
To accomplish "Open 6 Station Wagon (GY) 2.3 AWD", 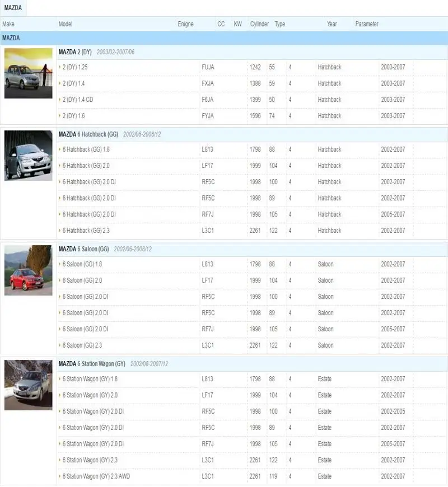I will tap(96, 476).
